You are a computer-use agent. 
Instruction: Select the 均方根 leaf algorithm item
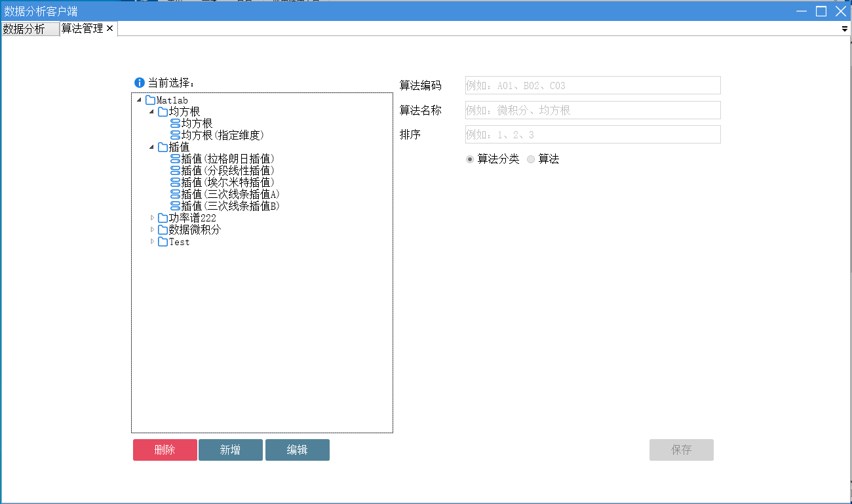[x=197, y=124]
